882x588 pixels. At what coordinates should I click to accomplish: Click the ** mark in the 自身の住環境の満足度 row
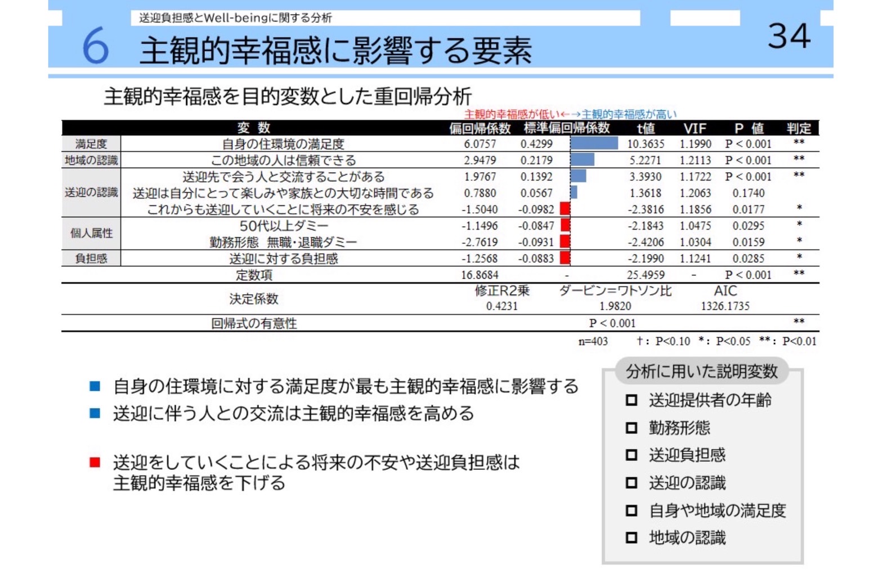[x=798, y=143]
